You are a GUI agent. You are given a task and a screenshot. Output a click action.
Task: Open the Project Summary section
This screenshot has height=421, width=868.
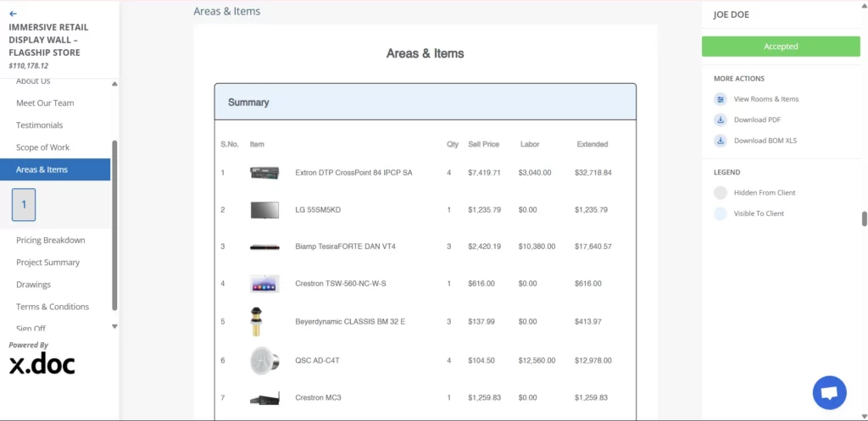(x=47, y=263)
